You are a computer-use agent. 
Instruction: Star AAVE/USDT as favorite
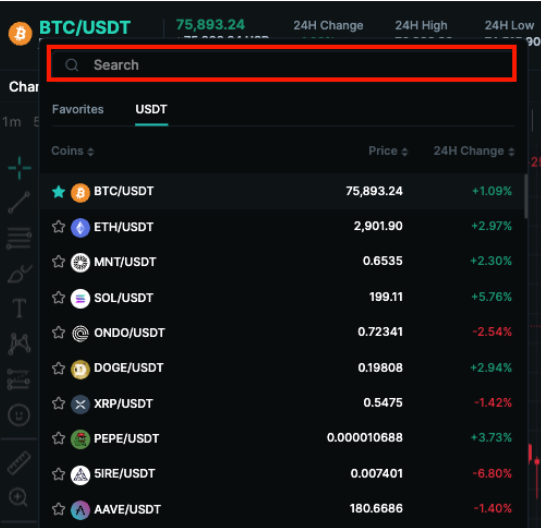59,509
